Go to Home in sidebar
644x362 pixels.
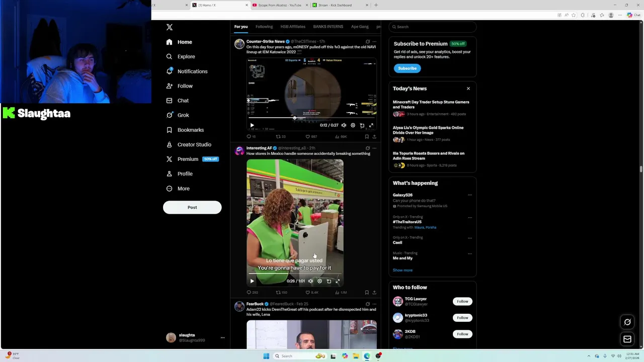coord(179,42)
